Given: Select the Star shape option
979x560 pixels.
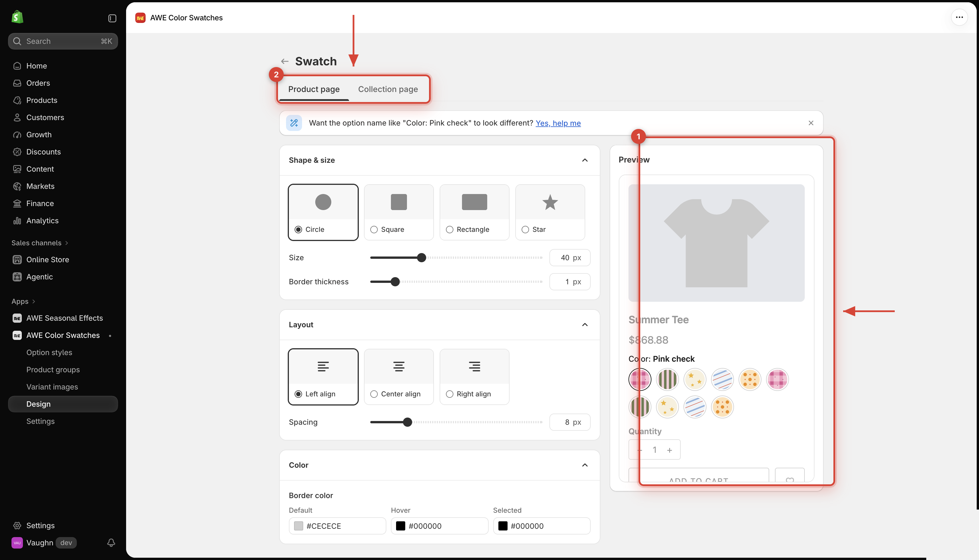Looking at the screenshot, I should pos(550,212).
